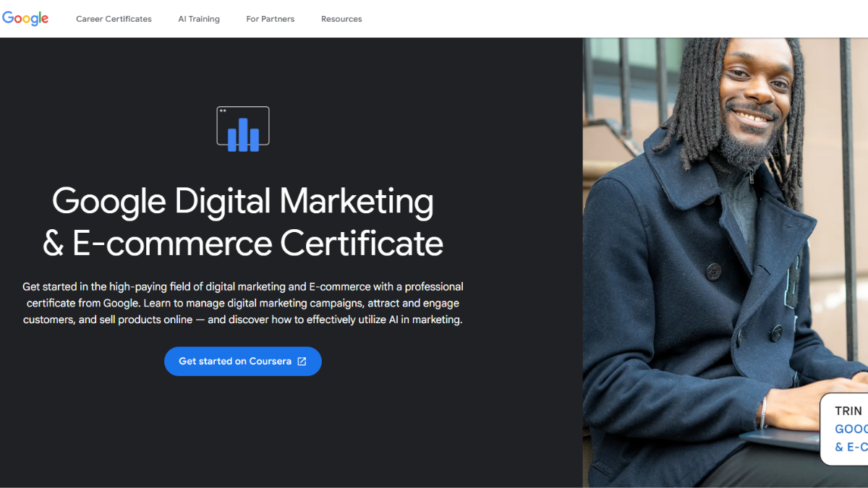The height and width of the screenshot is (488, 868).
Task: Open the Career Certificates menu
Action: (114, 19)
